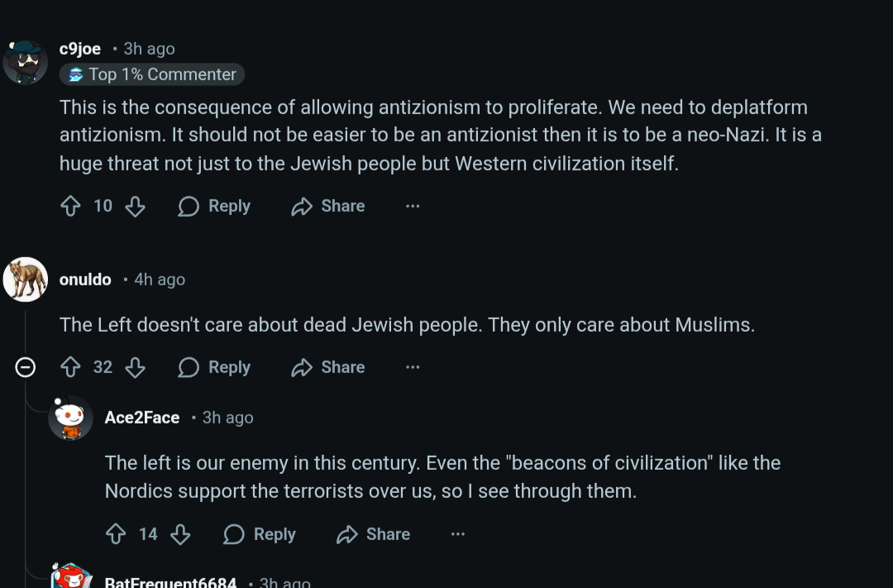This screenshot has width=893, height=588.
Task: Share c9joe's comment
Action: (328, 206)
